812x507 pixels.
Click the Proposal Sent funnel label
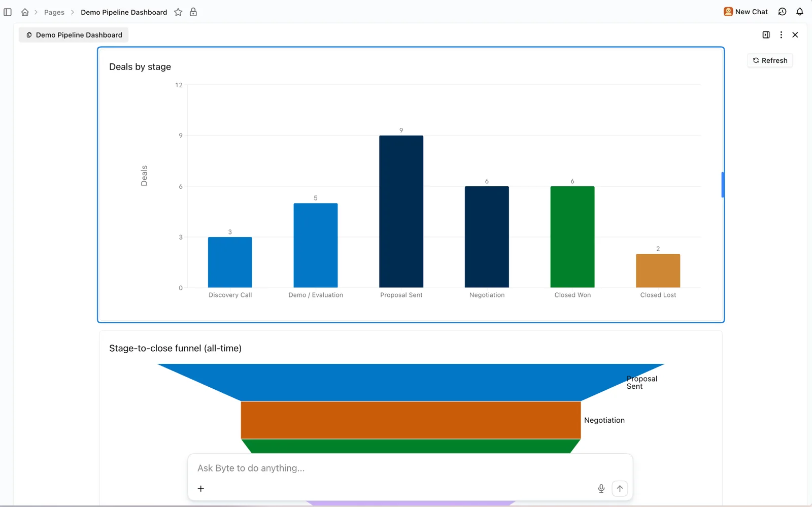pos(641,383)
